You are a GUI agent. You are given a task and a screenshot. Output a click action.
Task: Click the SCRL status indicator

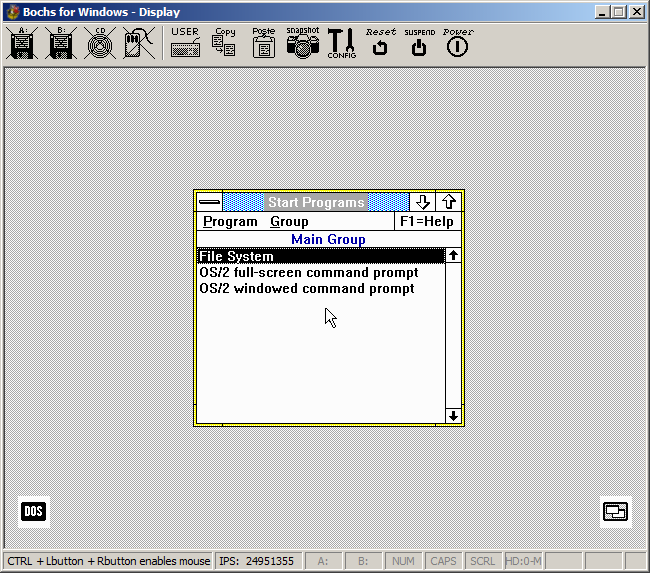pyautogui.click(x=483, y=561)
